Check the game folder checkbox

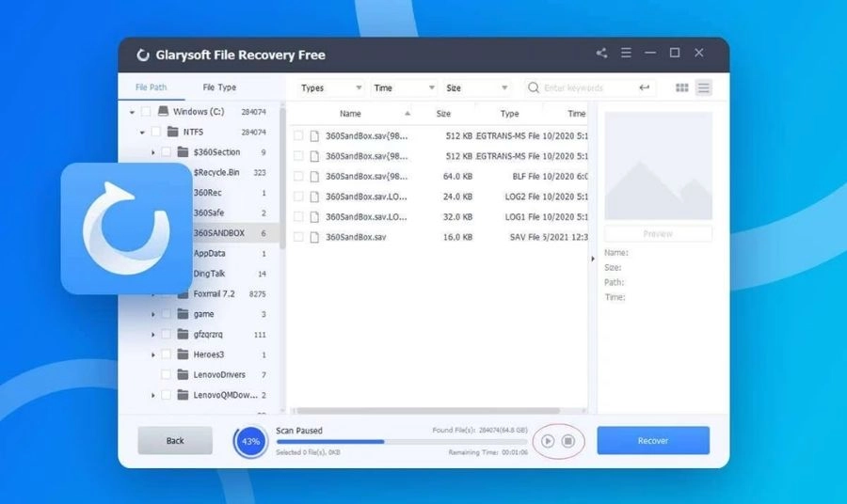(x=166, y=314)
